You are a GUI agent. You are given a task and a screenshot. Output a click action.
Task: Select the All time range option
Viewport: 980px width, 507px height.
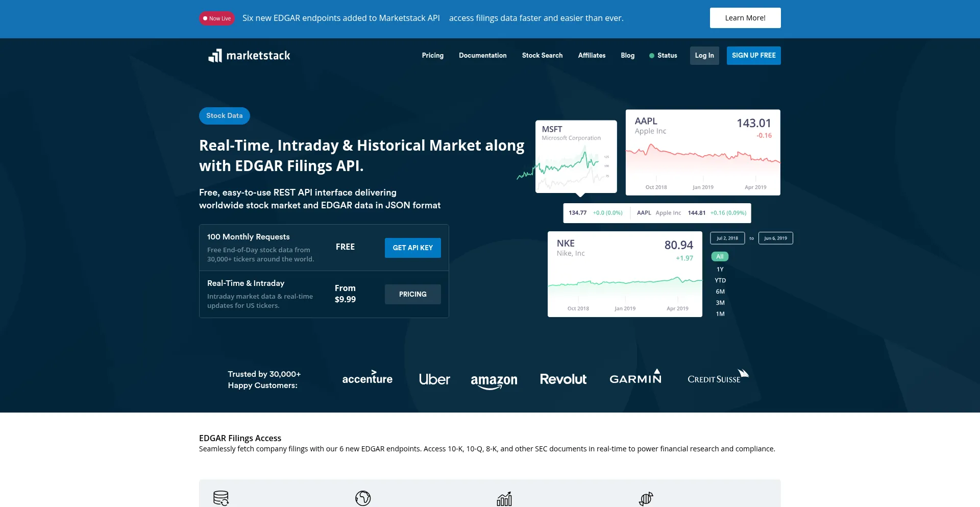720,257
